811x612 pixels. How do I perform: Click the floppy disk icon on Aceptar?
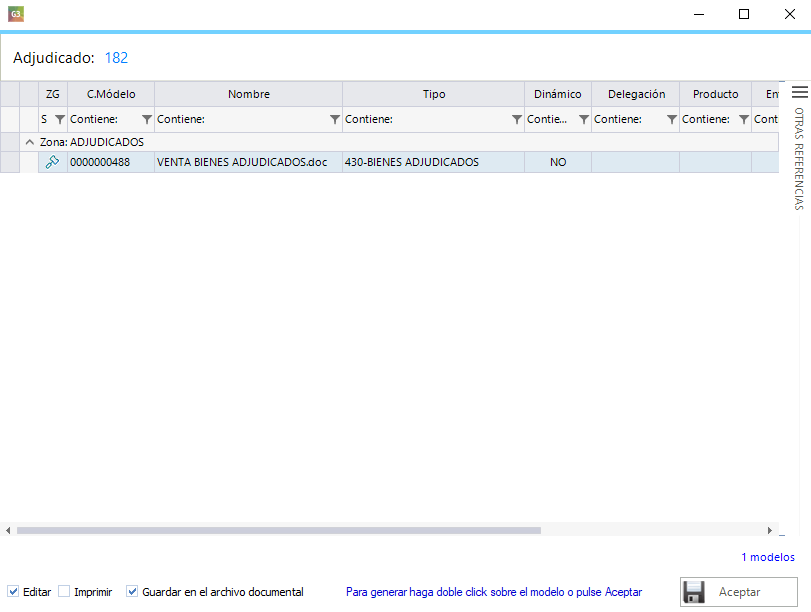(694, 592)
